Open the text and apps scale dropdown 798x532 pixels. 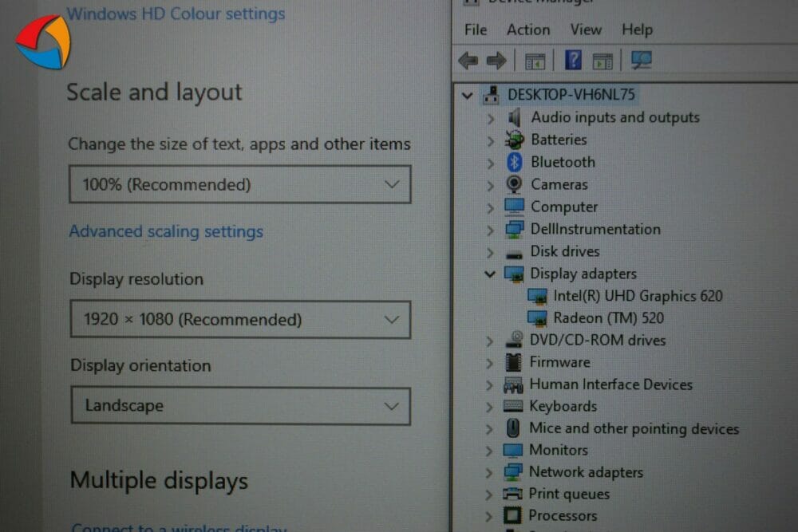(240, 184)
